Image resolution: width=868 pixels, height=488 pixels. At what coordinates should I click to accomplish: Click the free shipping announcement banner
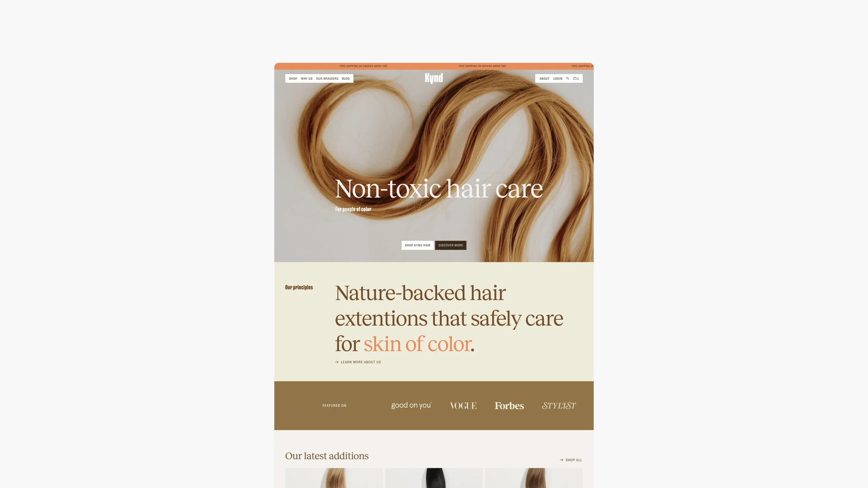[x=434, y=66]
